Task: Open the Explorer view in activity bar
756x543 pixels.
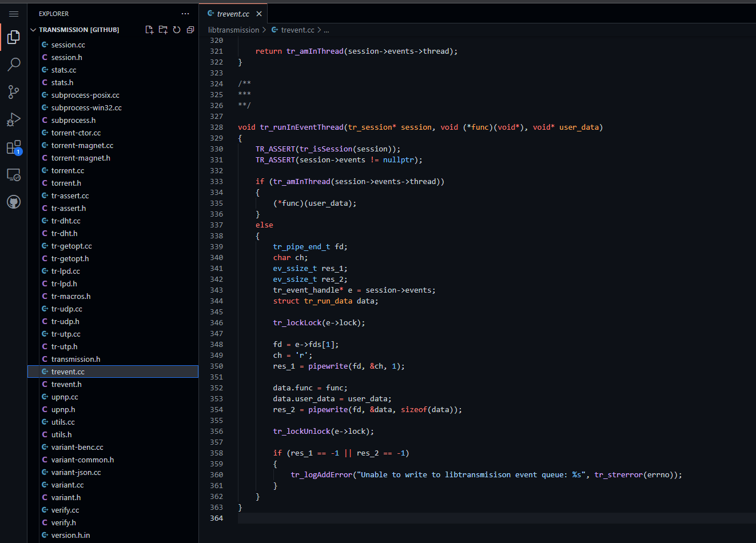Action: tap(14, 37)
